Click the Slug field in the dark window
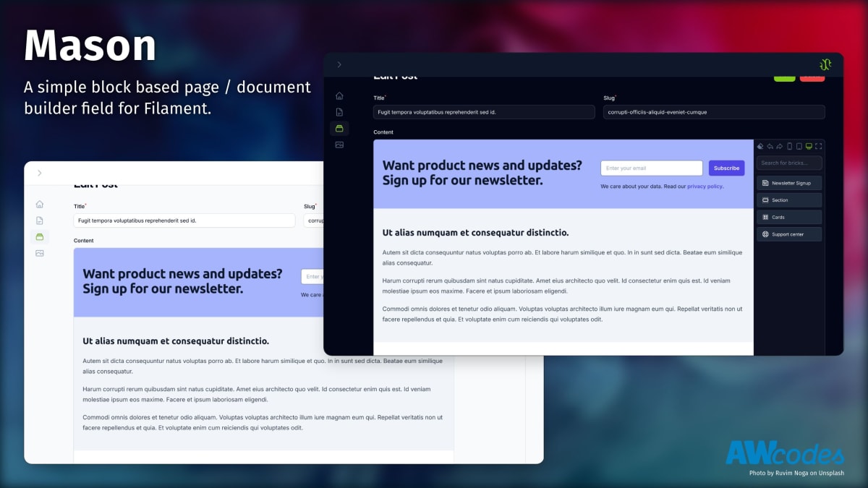Image resolution: width=868 pixels, height=488 pixels. click(714, 112)
